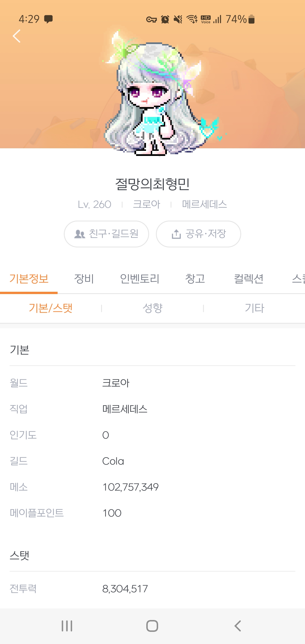The image size is (305, 644).
Task: Tap the guild name Cola
Action: point(113,461)
